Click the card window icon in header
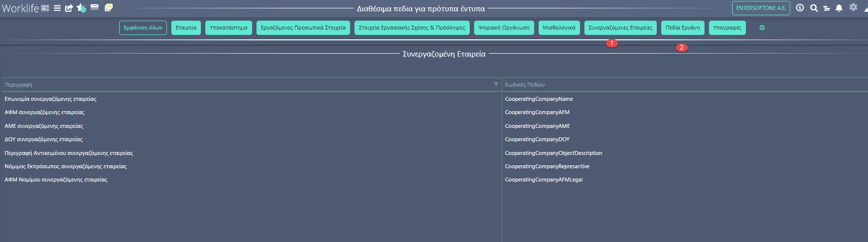The width and height of the screenshot is (868, 242). [x=95, y=7]
